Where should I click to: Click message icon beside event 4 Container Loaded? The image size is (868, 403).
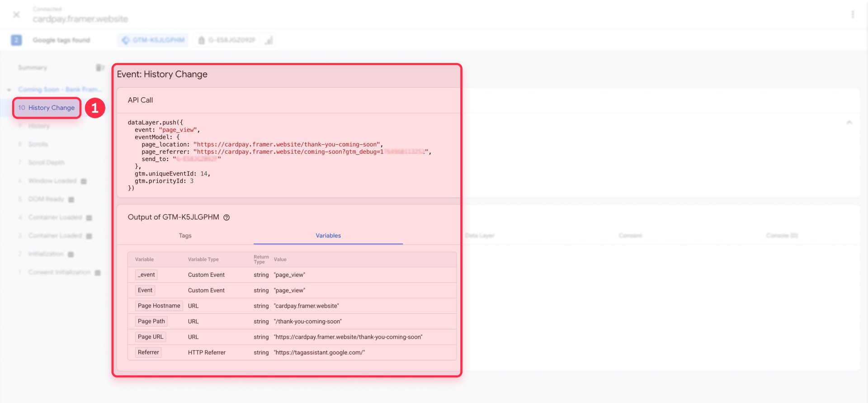pos(89,218)
